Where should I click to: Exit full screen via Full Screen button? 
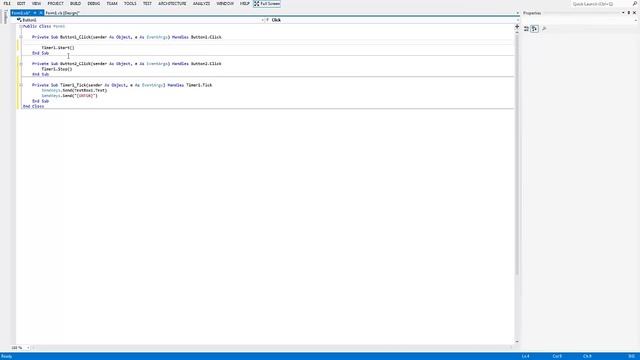click(x=267, y=4)
